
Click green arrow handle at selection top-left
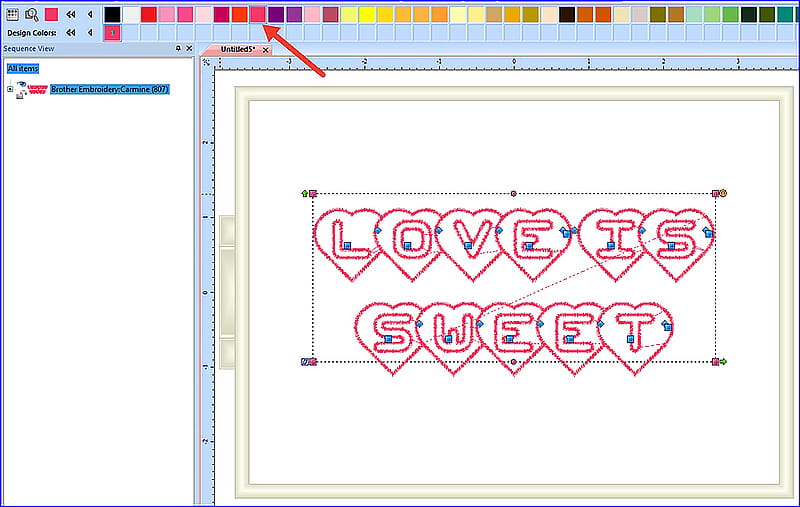[x=305, y=193]
